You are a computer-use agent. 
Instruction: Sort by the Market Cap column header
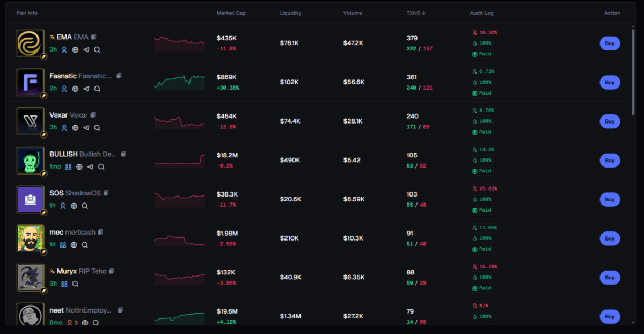pos(231,13)
